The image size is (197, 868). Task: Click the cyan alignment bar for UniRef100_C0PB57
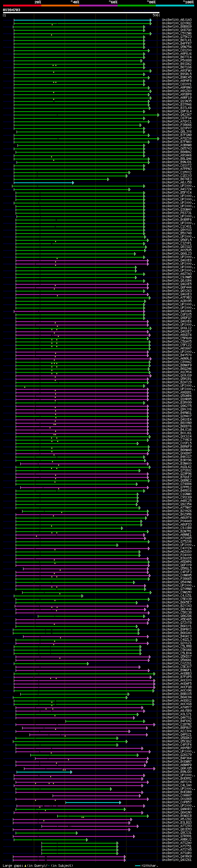point(93,802)
